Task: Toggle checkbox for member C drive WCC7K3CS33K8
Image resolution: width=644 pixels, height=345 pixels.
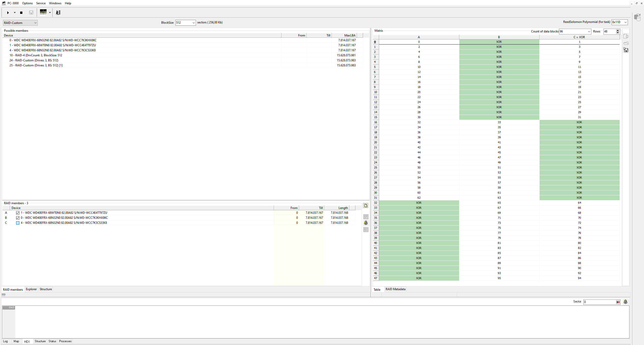Action: [x=18, y=223]
